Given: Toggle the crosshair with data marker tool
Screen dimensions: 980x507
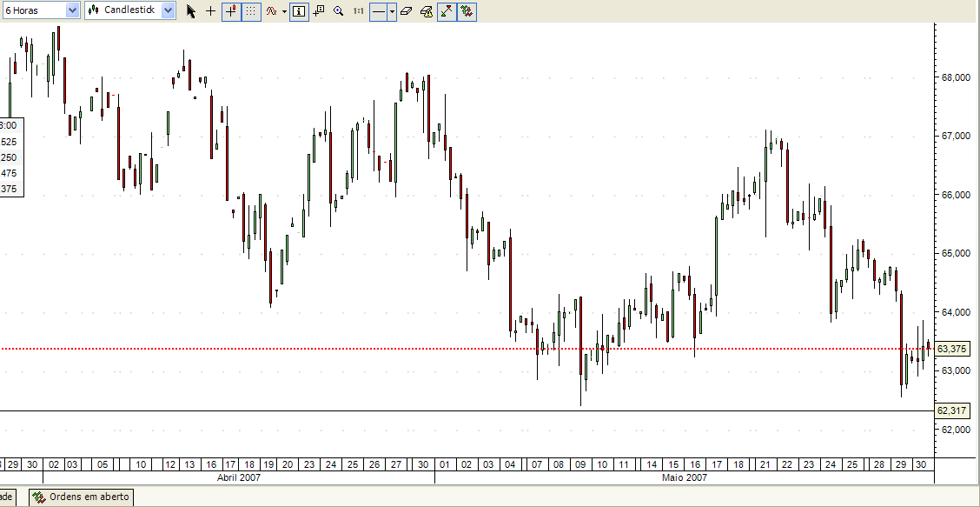Looking at the screenshot, I should 231,10.
